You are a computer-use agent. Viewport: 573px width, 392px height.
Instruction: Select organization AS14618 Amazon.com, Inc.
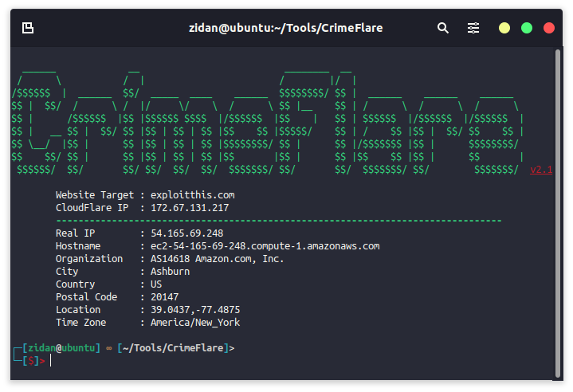click(217, 259)
